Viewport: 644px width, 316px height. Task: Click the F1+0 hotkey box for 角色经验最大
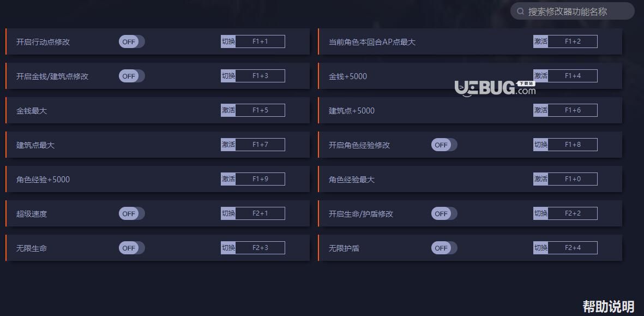pyautogui.click(x=573, y=179)
